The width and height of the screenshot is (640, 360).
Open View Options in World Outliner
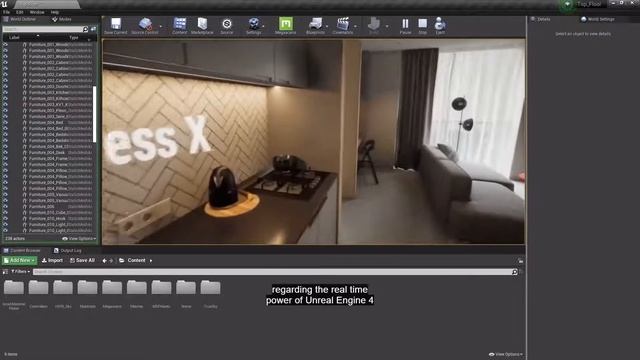[79, 239]
